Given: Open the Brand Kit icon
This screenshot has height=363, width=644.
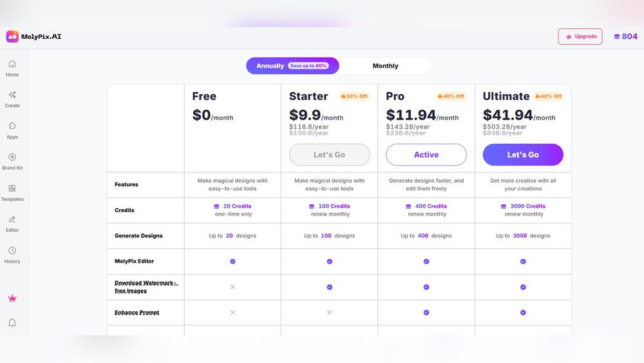Looking at the screenshot, I should pyautogui.click(x=12, y=157).
